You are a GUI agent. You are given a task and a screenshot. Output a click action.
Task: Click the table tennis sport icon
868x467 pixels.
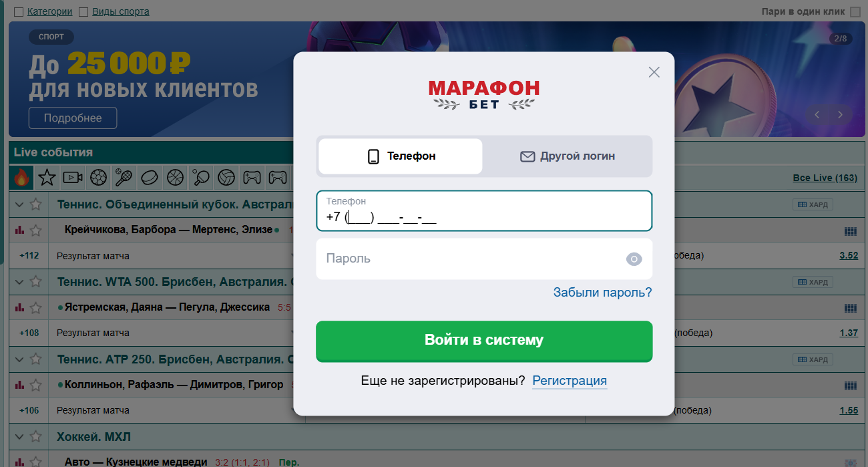(201, 177)
